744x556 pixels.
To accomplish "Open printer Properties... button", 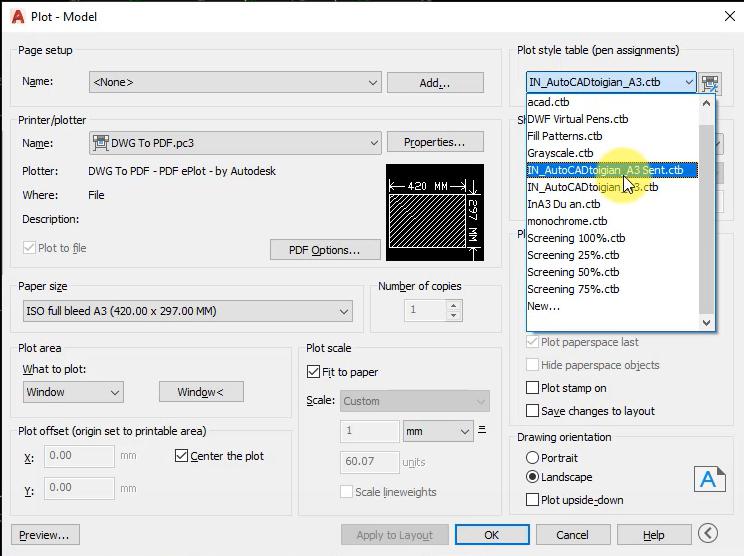I will coord(435,142).
